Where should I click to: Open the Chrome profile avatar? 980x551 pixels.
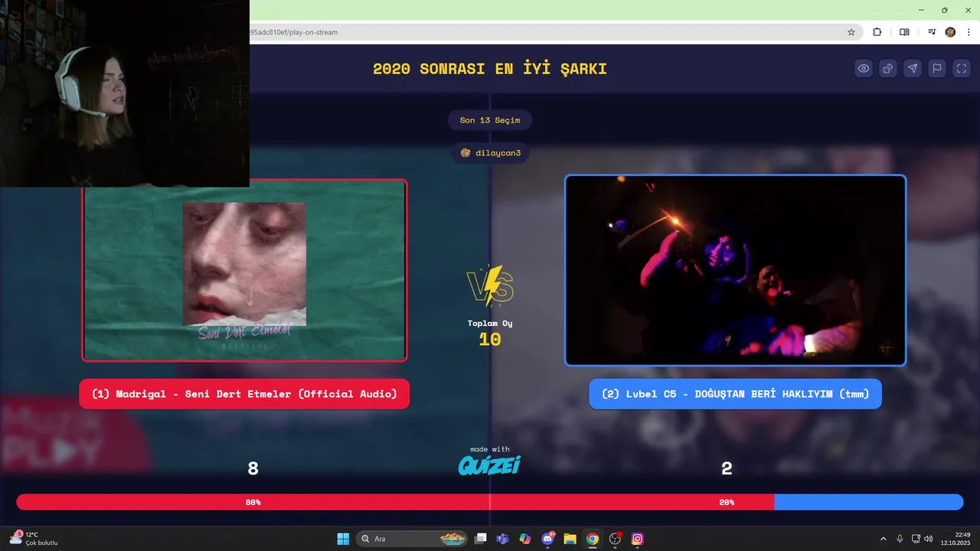(x=950, y=32)
